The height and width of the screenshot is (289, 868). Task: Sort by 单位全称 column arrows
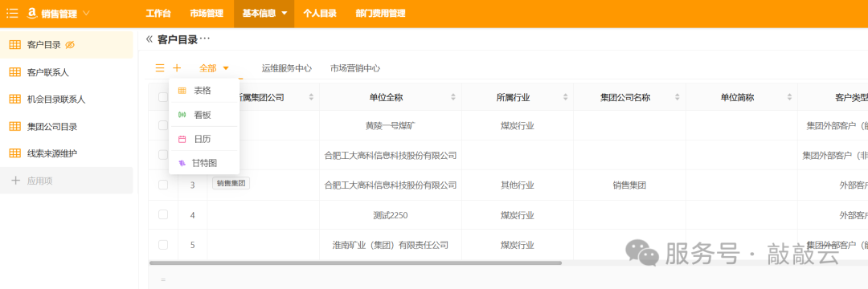coord(453,97)
